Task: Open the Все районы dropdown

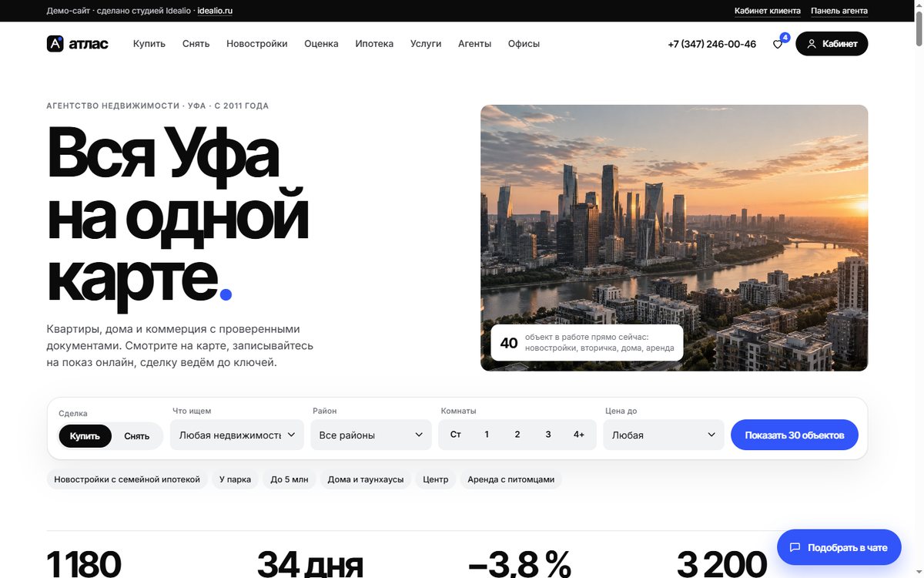Action: pos(371,435)
